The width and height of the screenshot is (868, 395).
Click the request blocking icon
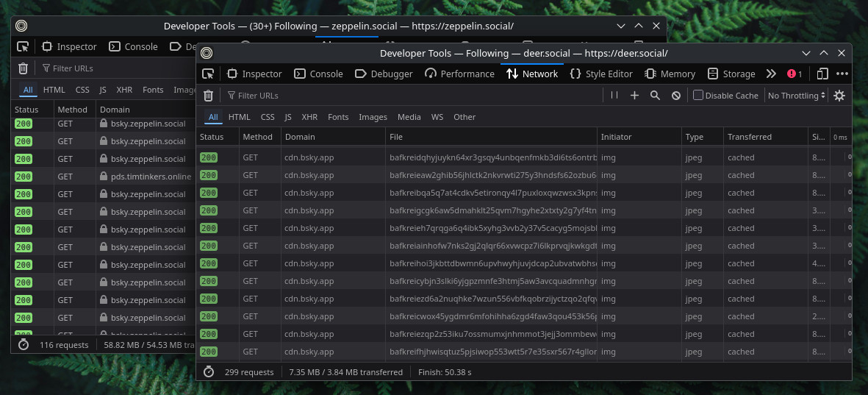(675, 96)
